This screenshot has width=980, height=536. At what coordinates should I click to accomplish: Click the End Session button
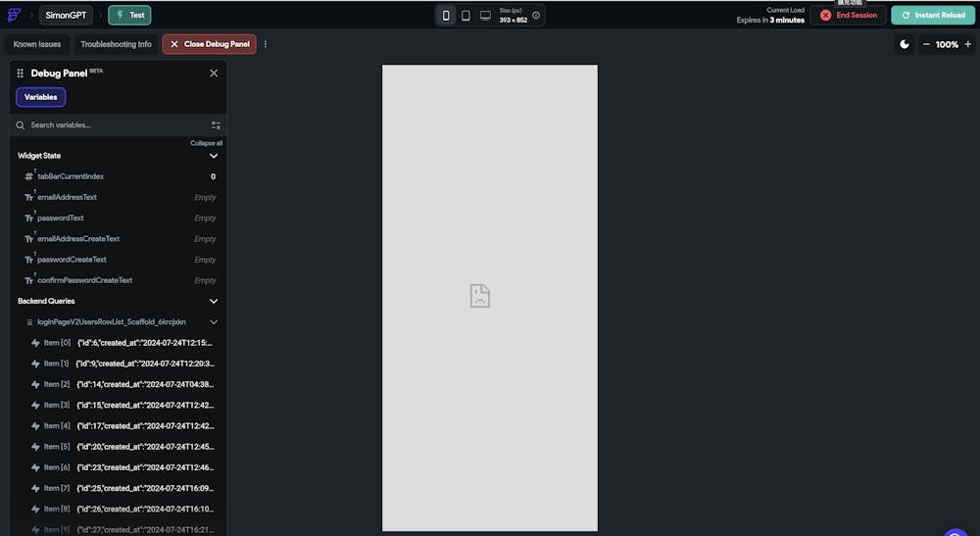click(x=848, y=15)
